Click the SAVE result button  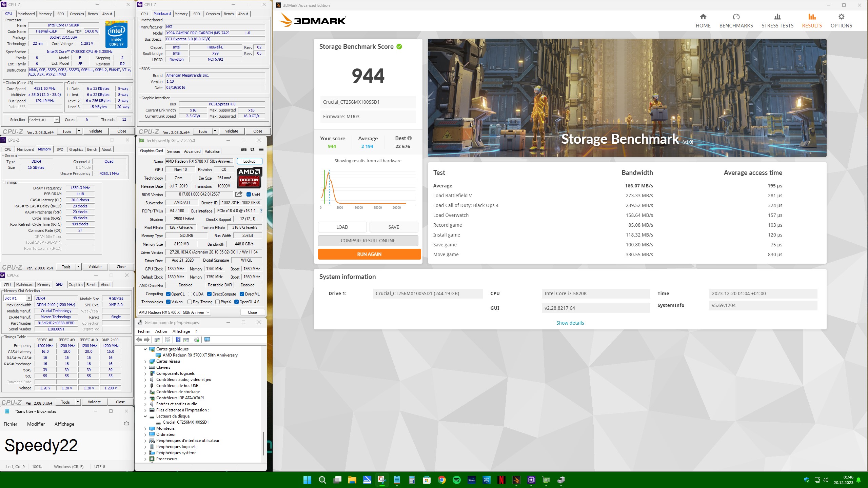(x=394, y=227)
